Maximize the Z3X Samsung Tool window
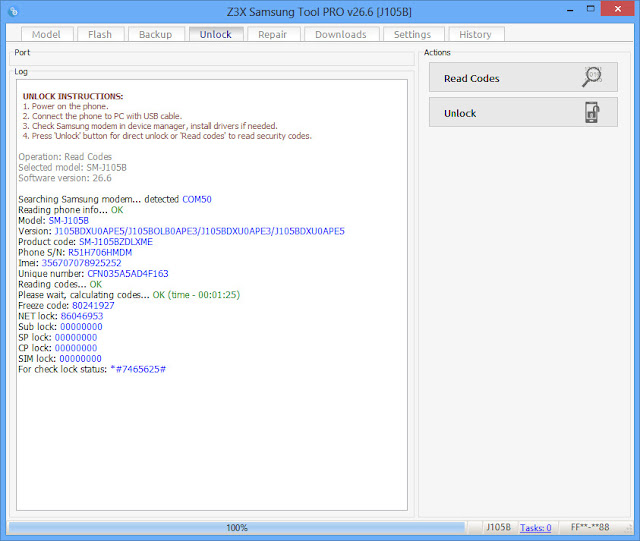Viewport: 640px width, 541px height. point(590,9)
